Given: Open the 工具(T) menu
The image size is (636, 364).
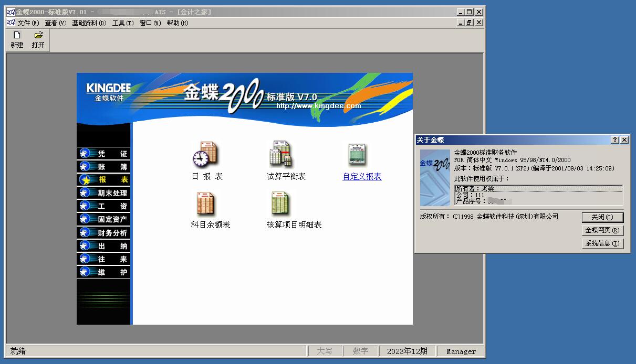Looking at the screenshot, I should 123,23.
